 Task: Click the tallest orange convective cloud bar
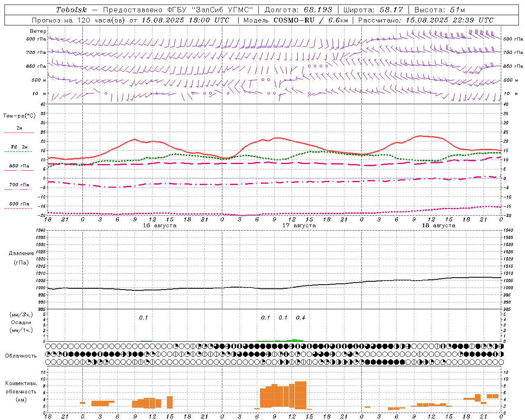(301, 395)
